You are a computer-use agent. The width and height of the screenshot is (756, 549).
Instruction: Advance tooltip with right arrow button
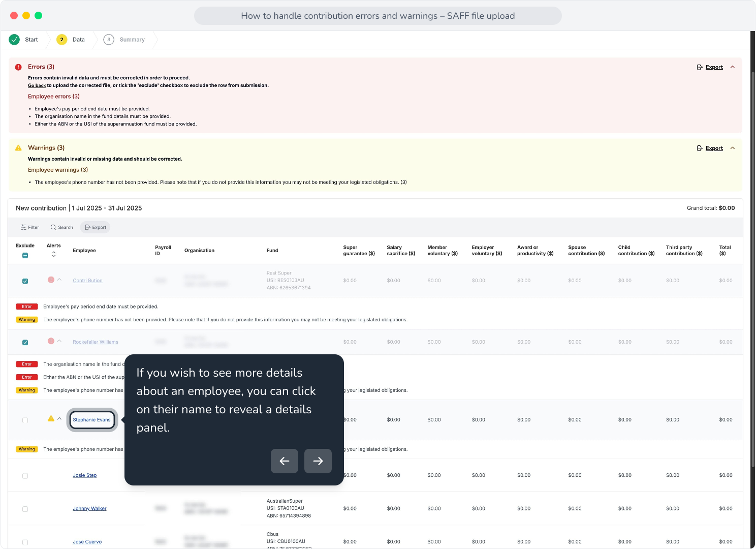click(318, 461)
